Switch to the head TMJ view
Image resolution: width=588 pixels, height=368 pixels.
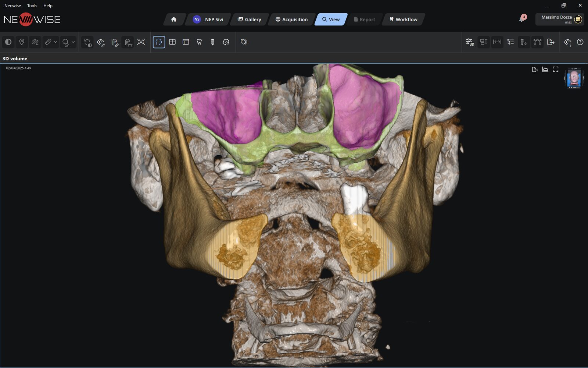point(226,42)
